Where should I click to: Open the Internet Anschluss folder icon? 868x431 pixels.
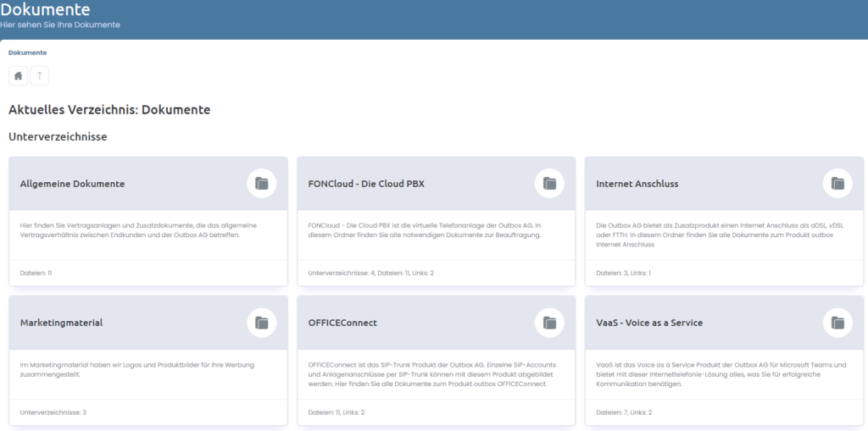837,183
